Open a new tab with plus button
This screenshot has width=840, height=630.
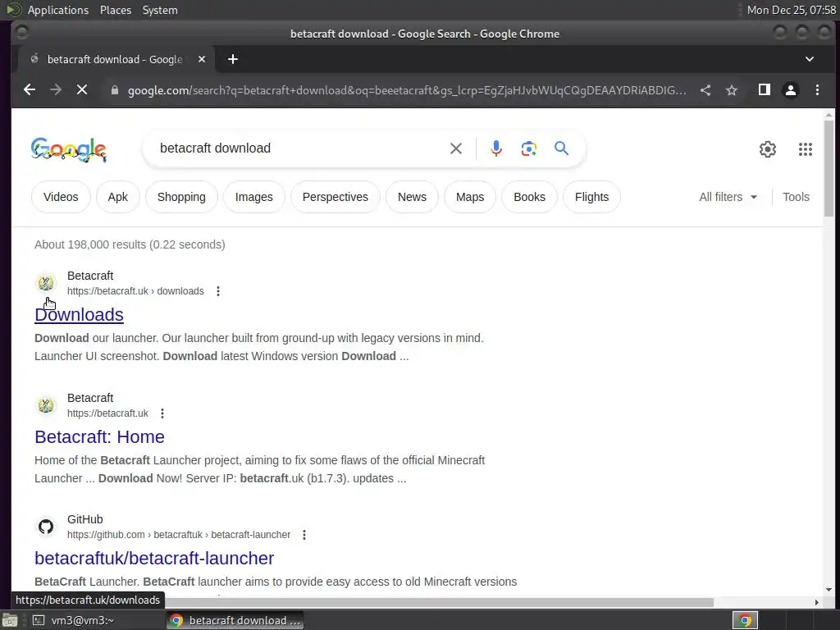232,59
